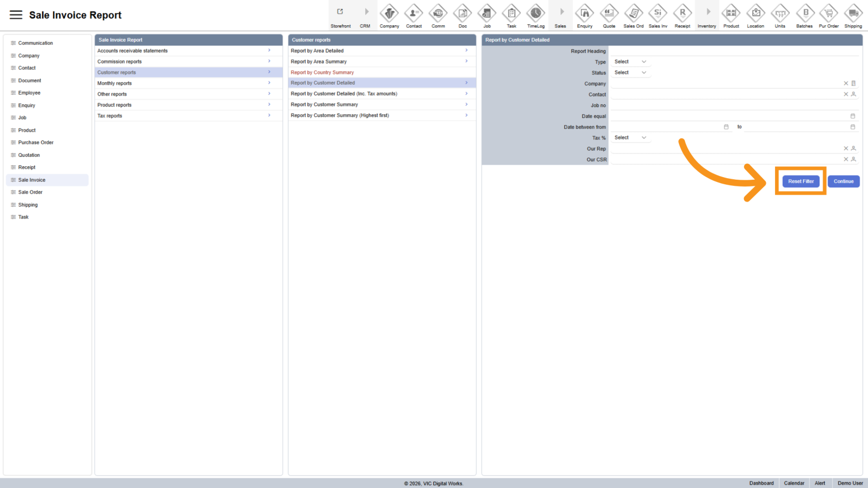
Task: Click calendar icon in Date equal field
Action: pos(853,116)
